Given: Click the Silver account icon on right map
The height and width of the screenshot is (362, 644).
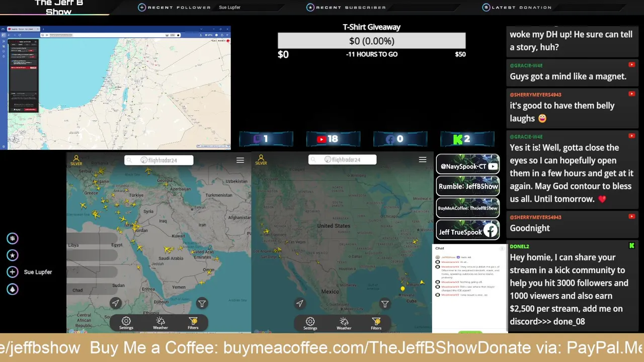Looking at the screenshot, I should [x=261, y=160].
